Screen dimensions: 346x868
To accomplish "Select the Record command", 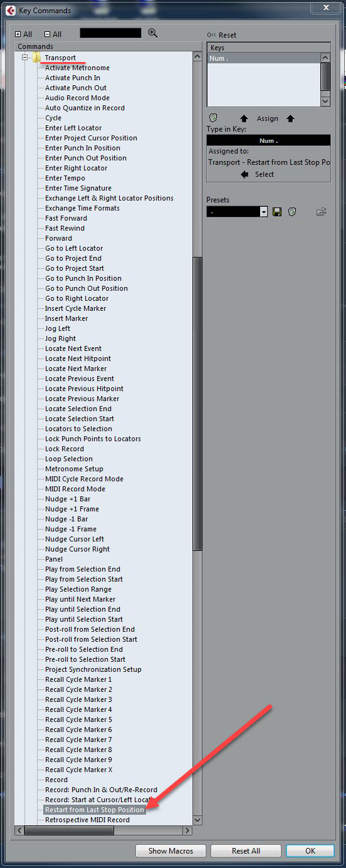I will pos(56,780).
